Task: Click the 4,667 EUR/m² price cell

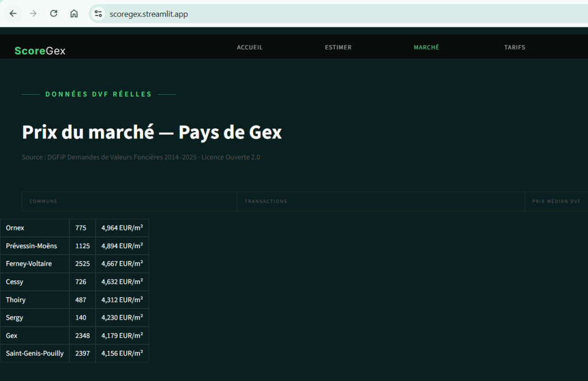Action: click(122, 264)
